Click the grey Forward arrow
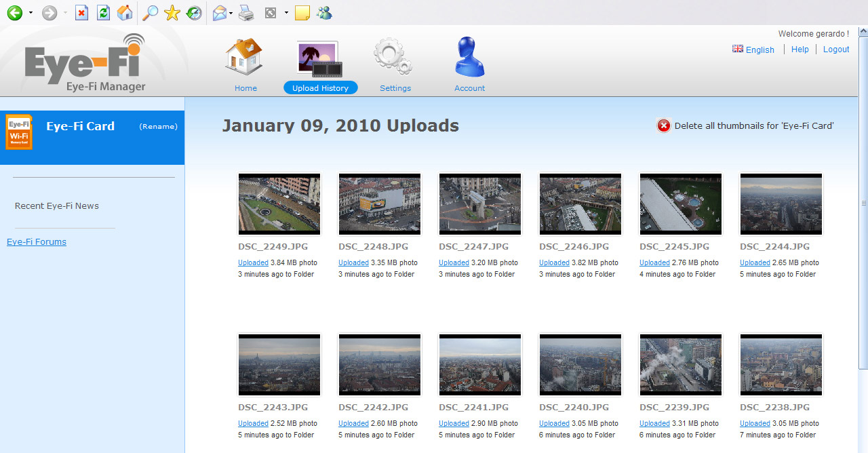Image resolution: width=868 pixels, height=453 pixels. pos(50,12)
